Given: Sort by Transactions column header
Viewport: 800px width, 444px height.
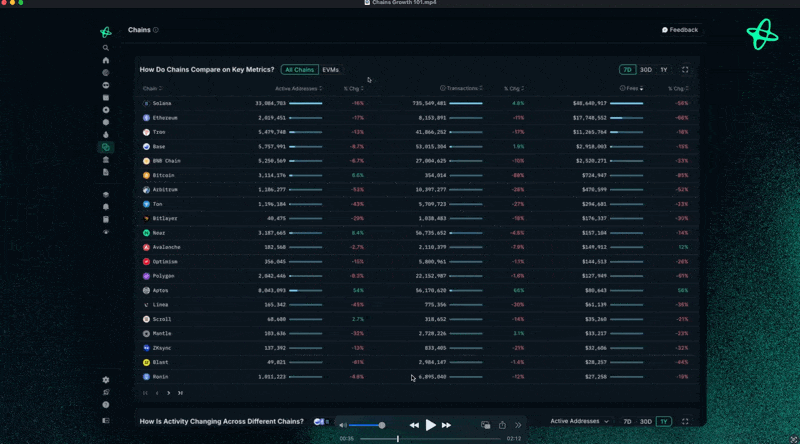Looking at the screenshot, I should pos(461,89).
